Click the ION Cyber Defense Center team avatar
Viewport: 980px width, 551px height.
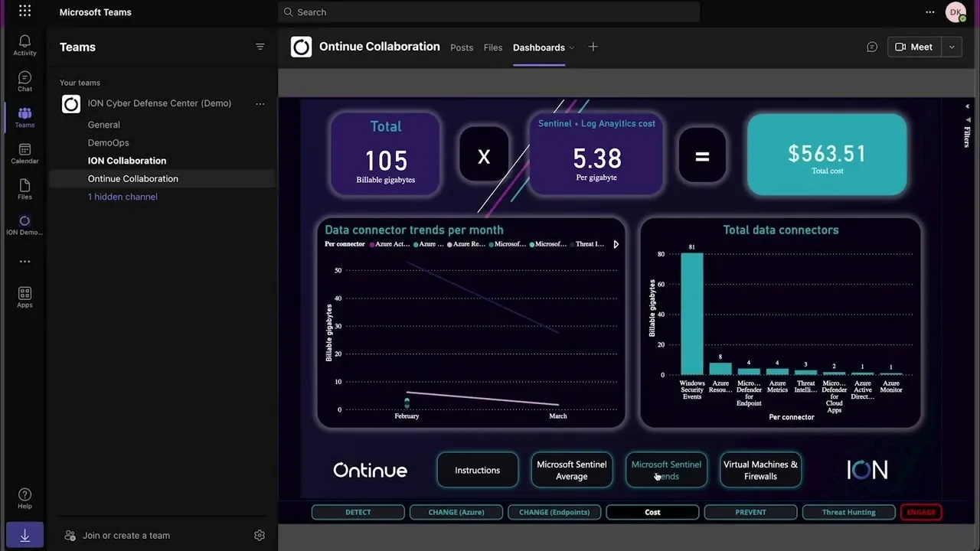point(71,104)
